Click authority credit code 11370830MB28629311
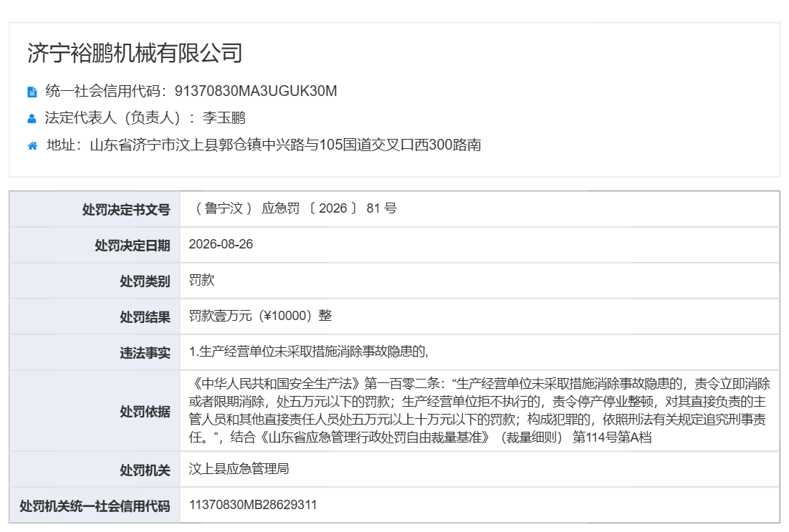This screenshot has width=789, height=532. 253,505
